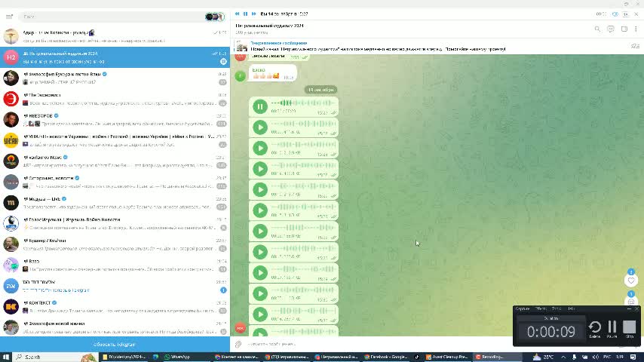Open the Capture menu in recorder
This screenshot has height=362, width=644.
523,308
